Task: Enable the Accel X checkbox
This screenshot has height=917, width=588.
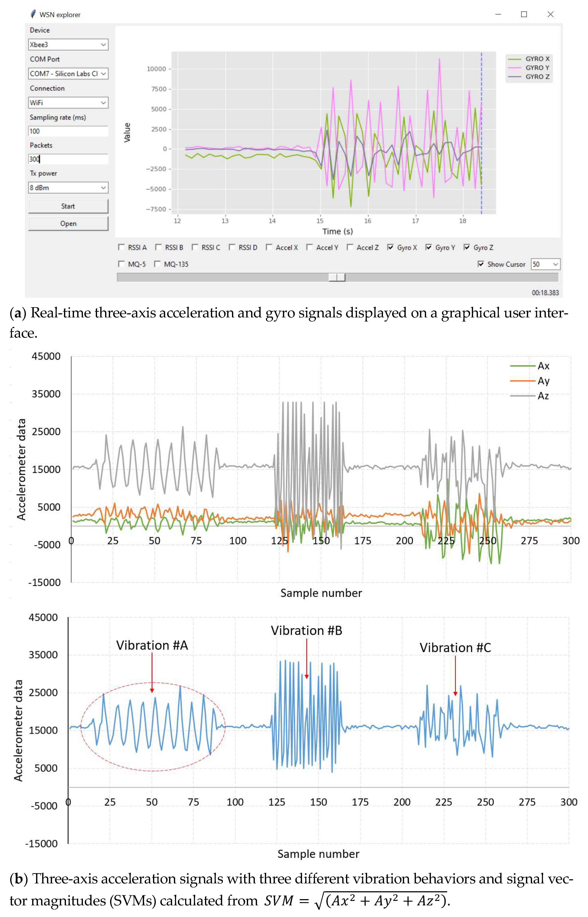Action: [x=269, y=247]
